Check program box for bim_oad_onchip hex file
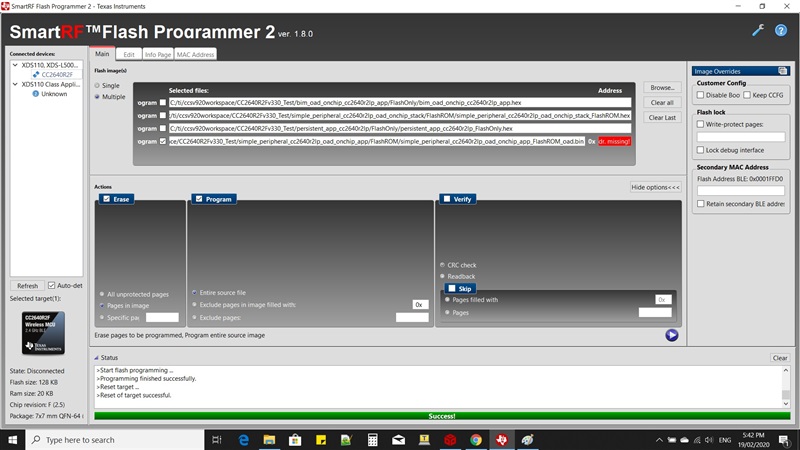Viewport: 800px width, 450px height. [163, 103]
